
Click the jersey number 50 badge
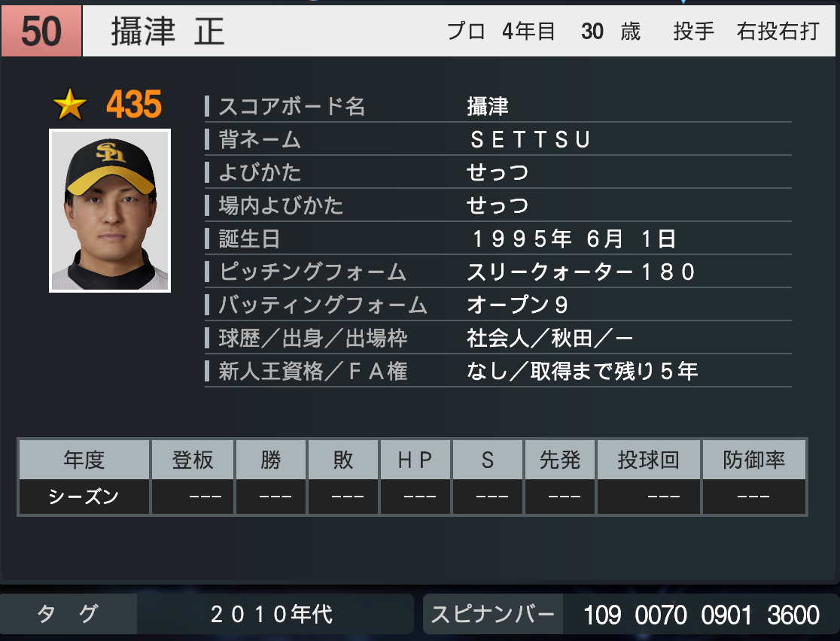coord(41,31)
